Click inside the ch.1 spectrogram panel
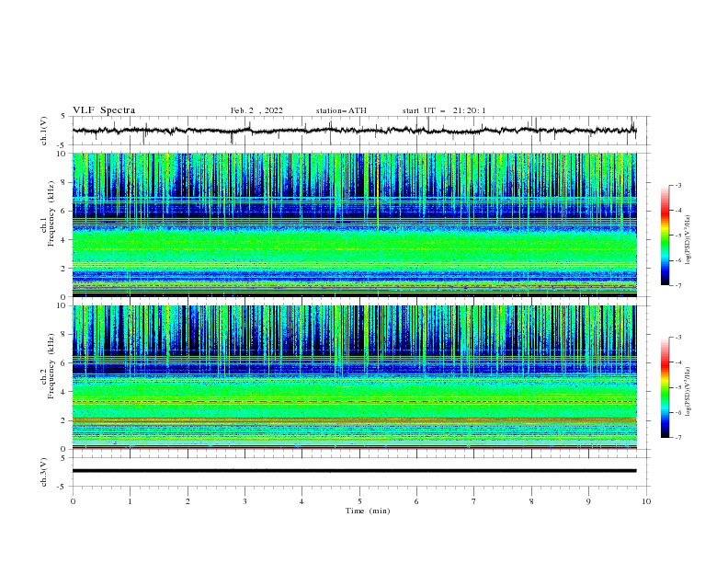The height and width of the screenshot is (563, 728). point(355,224)
